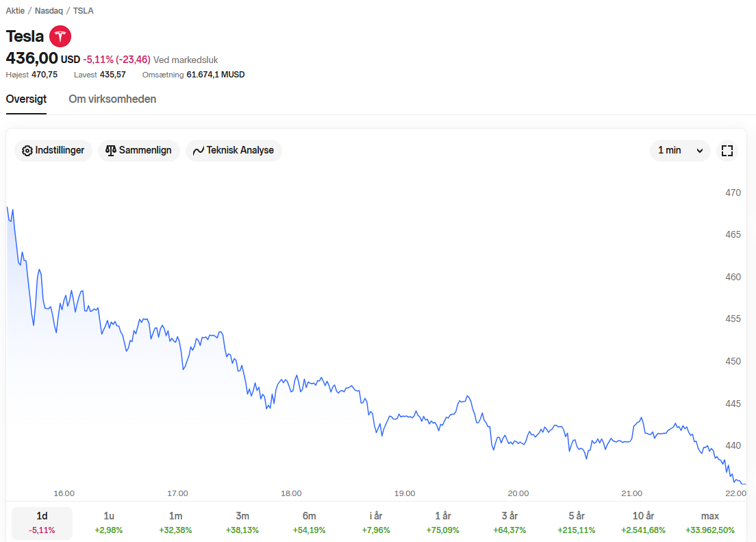Go to Aktie breadcrumb link

[x=15, y=10]
